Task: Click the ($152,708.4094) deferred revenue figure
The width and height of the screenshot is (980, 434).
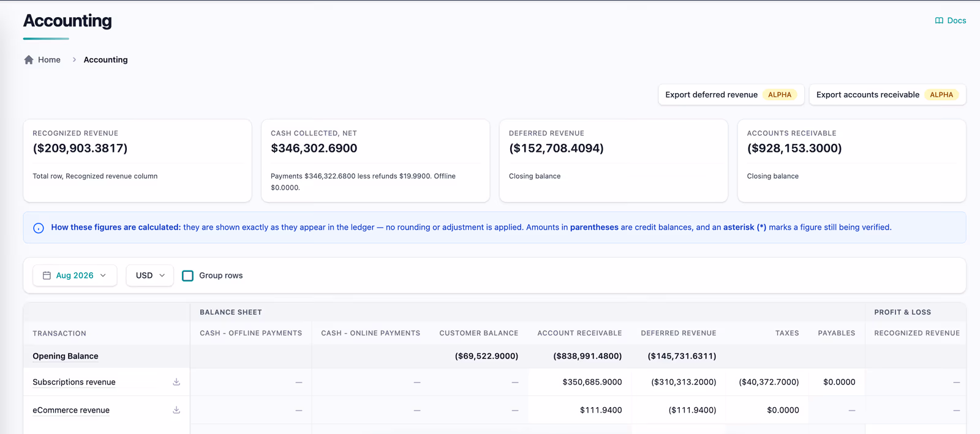Action: [556, 148]
